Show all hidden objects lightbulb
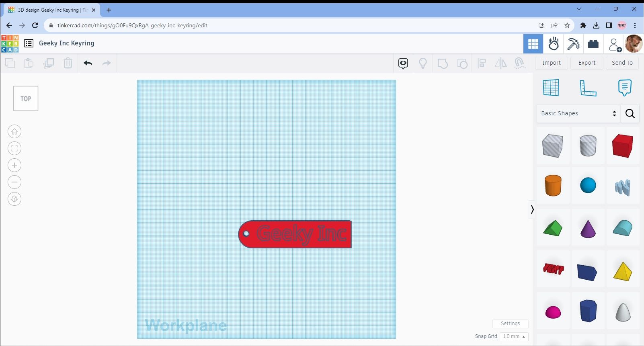 (x=423, y=63)
